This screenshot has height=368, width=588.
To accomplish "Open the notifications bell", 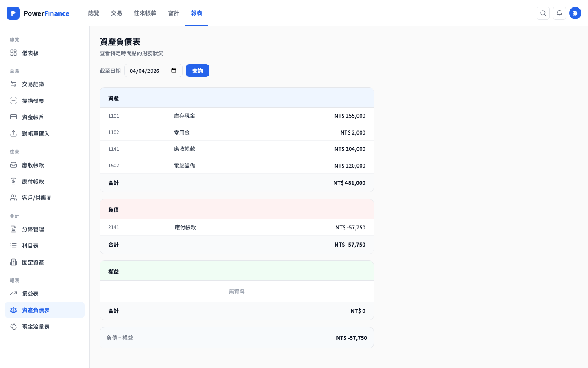I will click(559, 13).
